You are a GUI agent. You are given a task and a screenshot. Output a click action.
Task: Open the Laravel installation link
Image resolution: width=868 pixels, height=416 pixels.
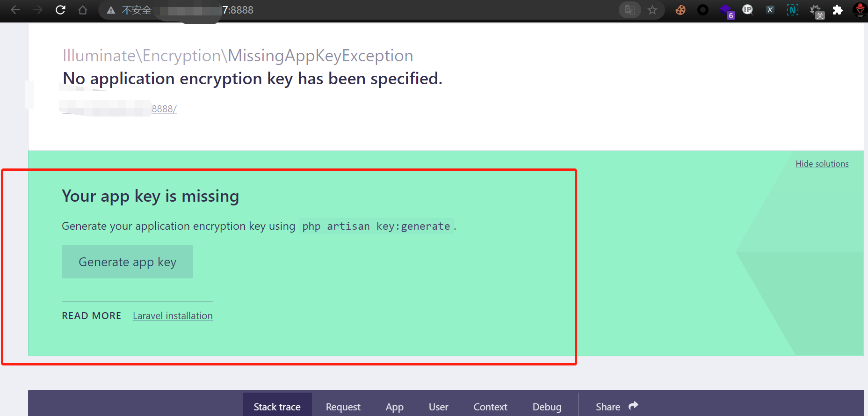coord(173,316)
